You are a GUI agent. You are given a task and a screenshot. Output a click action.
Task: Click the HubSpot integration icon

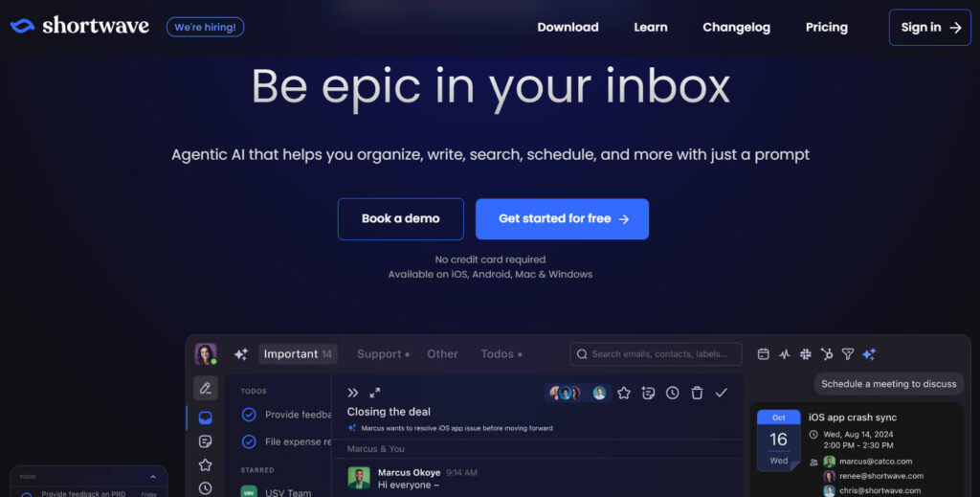pyautogui.click(x=827, y=354)
